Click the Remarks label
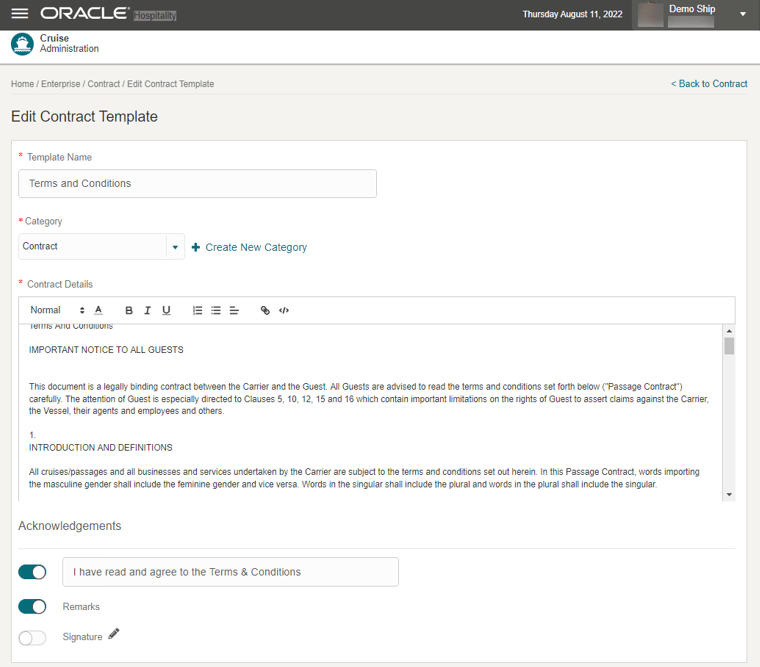The height and width of the screenshot is (667, 760). point(81,607)
